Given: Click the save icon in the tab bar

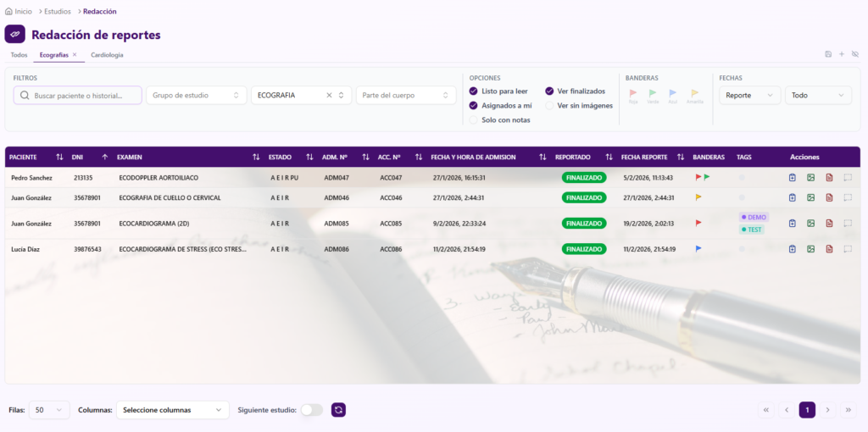Looking at the screenshot, I should click(x=827, y=54).
